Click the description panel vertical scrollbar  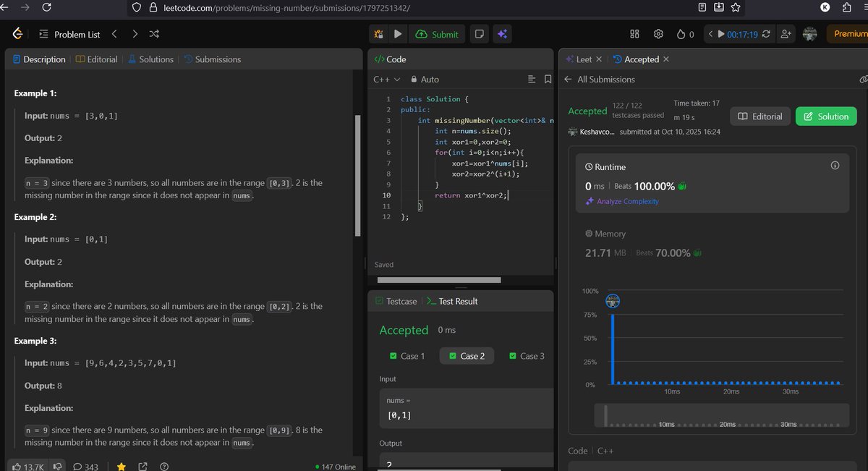(357, 175)
